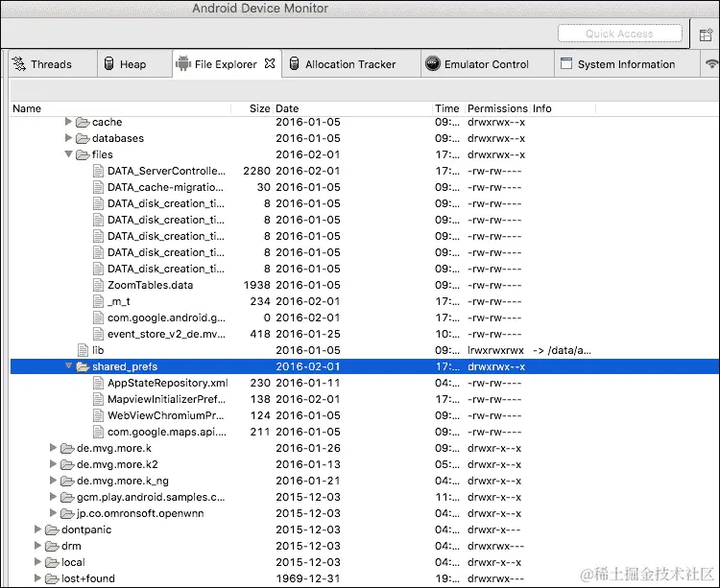This screenshot has width=720, height=588.
Task: Expand the drm folder
Action: coord(38,546)
